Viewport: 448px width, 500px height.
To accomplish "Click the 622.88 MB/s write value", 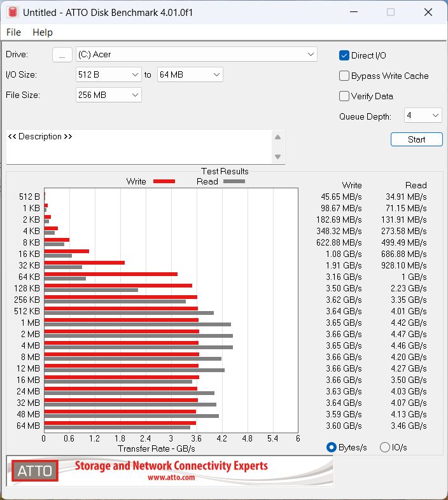I will 339,242.
